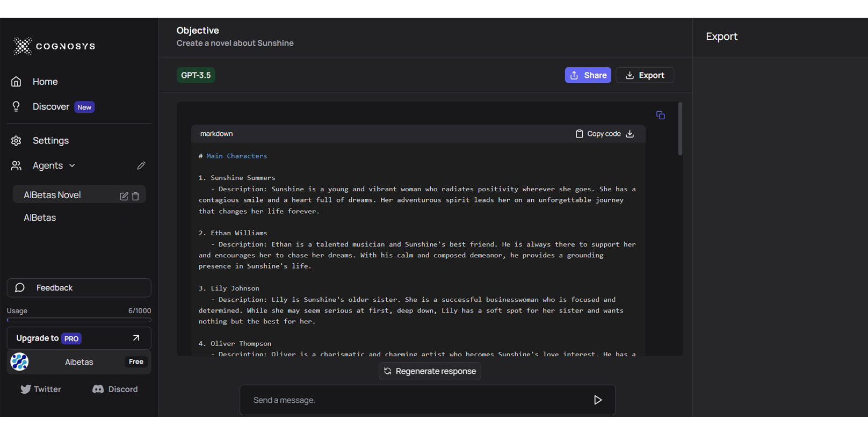
Task: Open the Discover section
Action: tap(50, 106)
